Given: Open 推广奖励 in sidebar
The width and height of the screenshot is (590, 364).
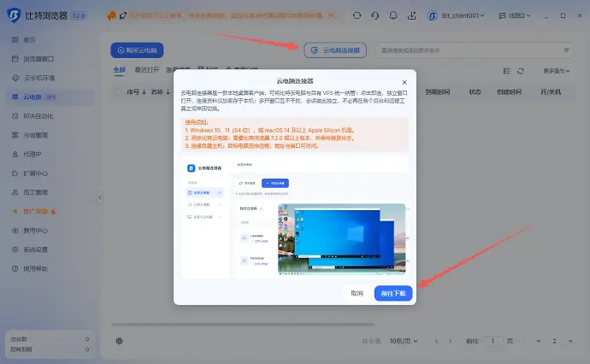Looking at the screenshot, I should [x=34, y=211].
